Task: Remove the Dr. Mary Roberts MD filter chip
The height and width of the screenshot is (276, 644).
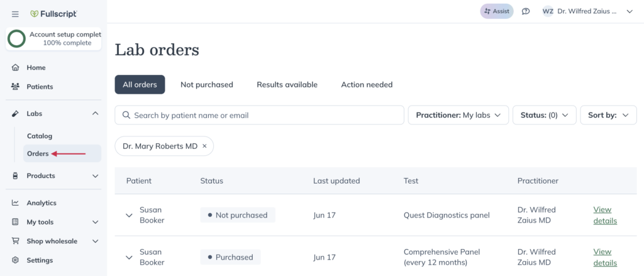Action: pyautogui.click(x=204, y=146)
